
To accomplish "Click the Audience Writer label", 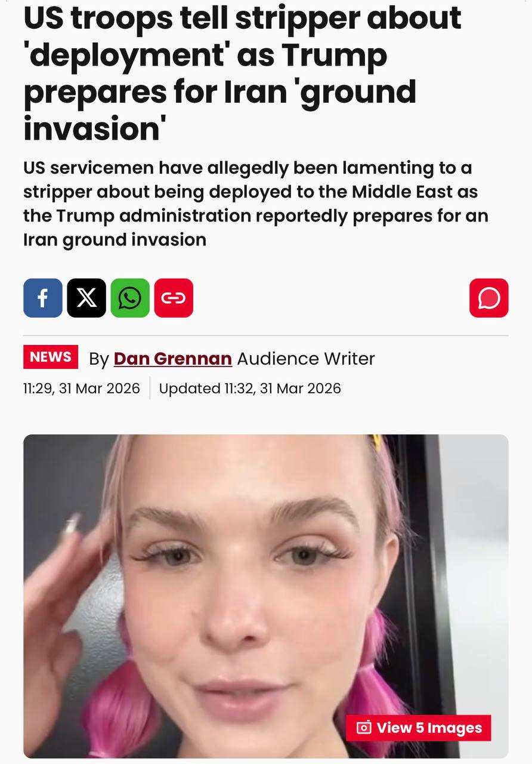I will coord(306,359).
